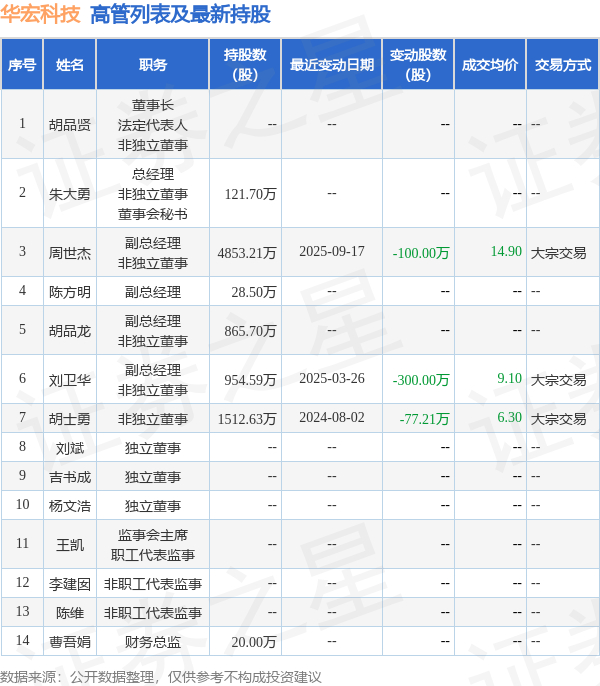
Task: Click the change amount -100.00万
Action: coord(421,253)
